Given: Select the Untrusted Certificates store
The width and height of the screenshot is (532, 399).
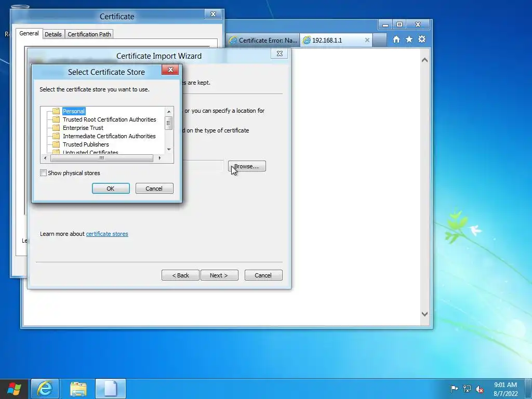Looking at the screenshot, I should (90, 152).
